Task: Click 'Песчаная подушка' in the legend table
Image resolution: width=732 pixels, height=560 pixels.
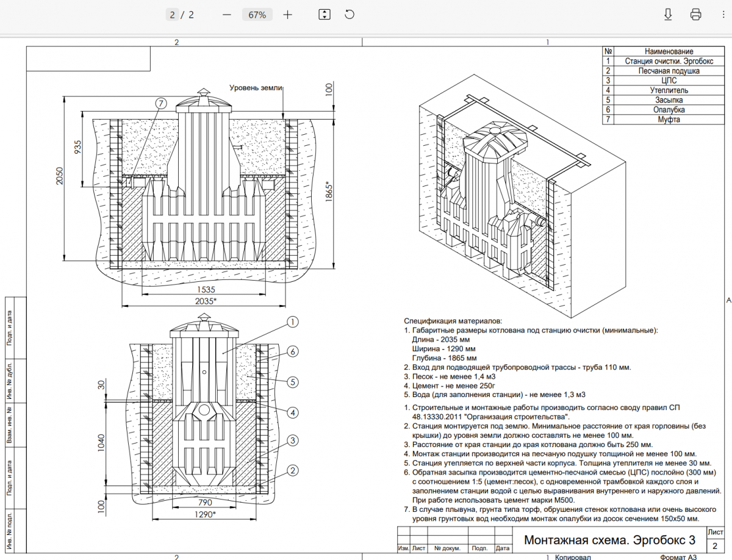Action: click(669, 71)
